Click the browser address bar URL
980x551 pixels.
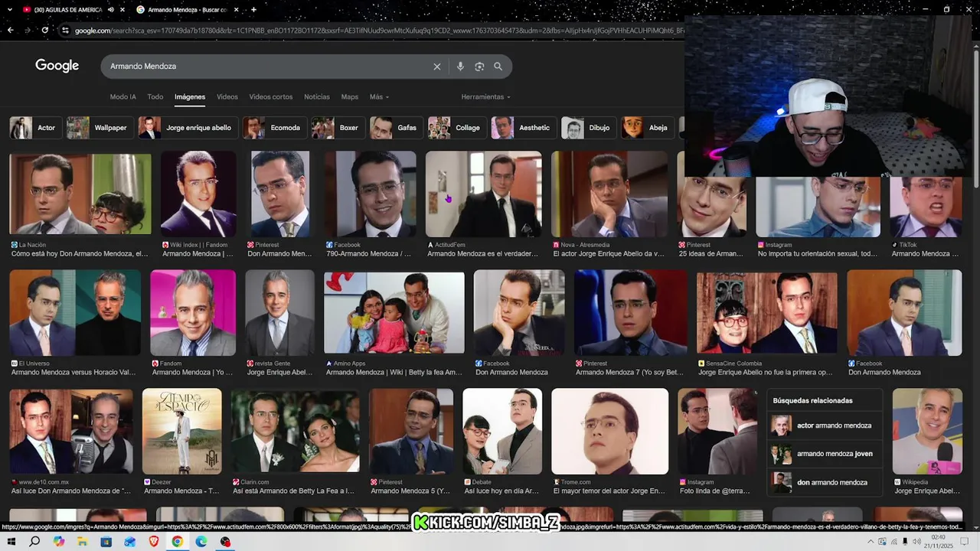(379, 31)
